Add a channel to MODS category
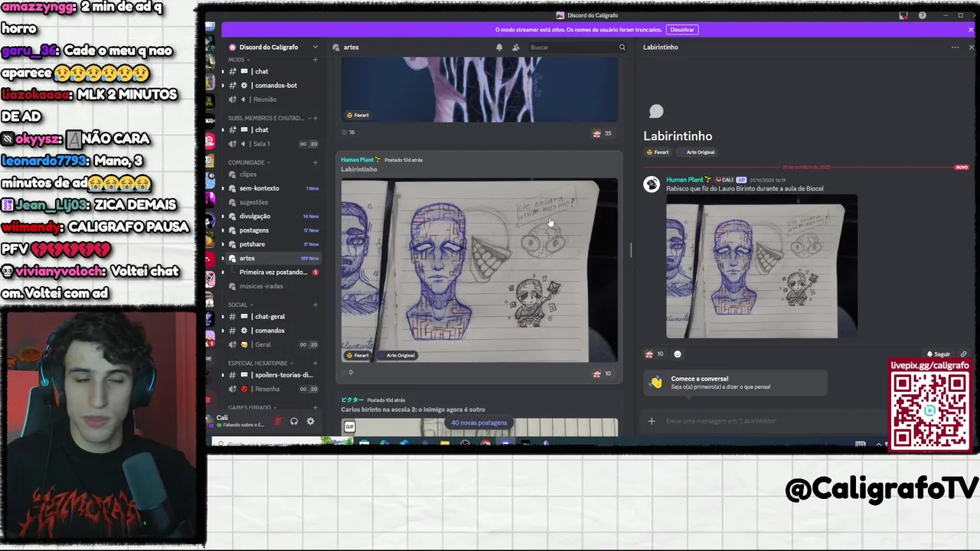This screenshot has width=980, height=551. (315, 60)
